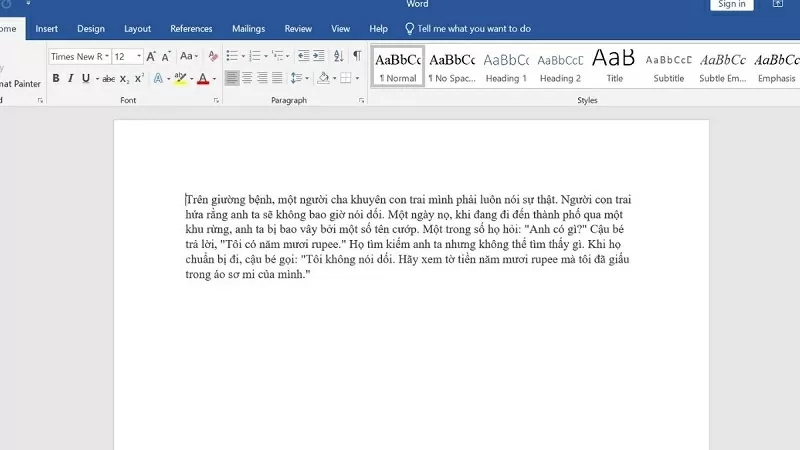This screenshot has width=800, height=450.
Task: Click the strikethrough icon
Action: (107, 78)
